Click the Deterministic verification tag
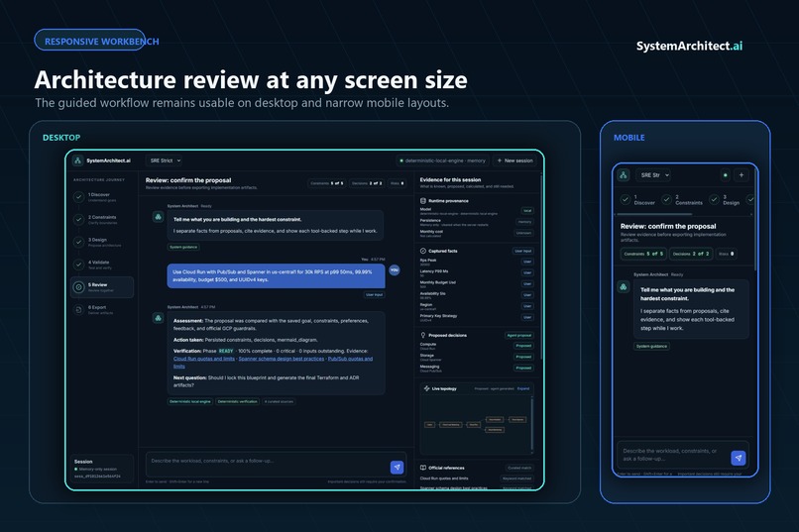This screenshot has height=532, width=799. tap(238, 401)
